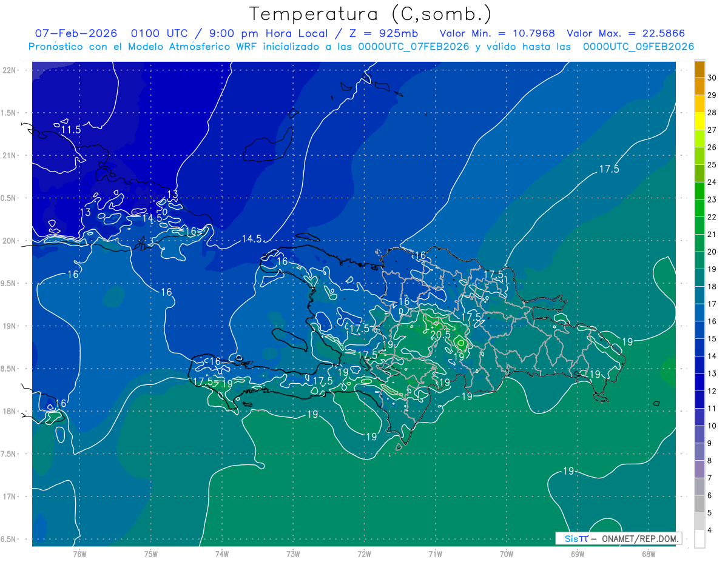728x562 pixels.
Task: Click the Sis logo in the watermark
Action: 576,538
